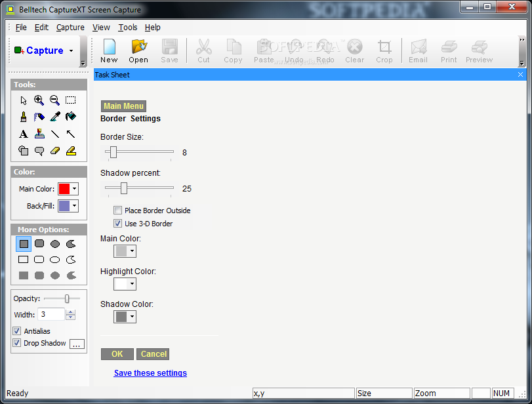Click the Cut scissors icon
532x404 pixels.
pos(203,51)
